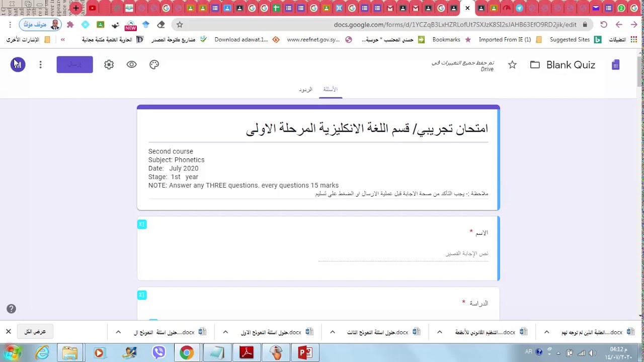The height and width of the screenshot is (362, 644).
Task: Open the theme customization palette
Action: (x=154, y=64)
